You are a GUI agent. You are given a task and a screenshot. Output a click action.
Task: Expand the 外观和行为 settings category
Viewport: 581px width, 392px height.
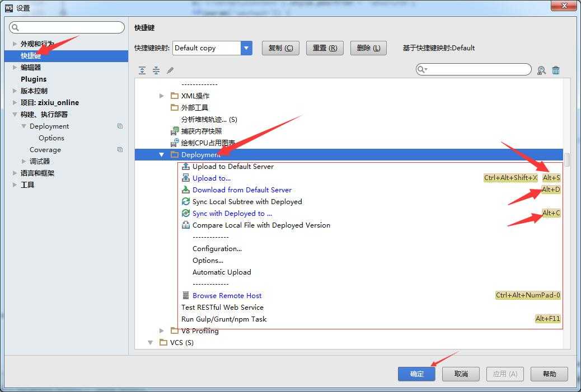[15, 44]
